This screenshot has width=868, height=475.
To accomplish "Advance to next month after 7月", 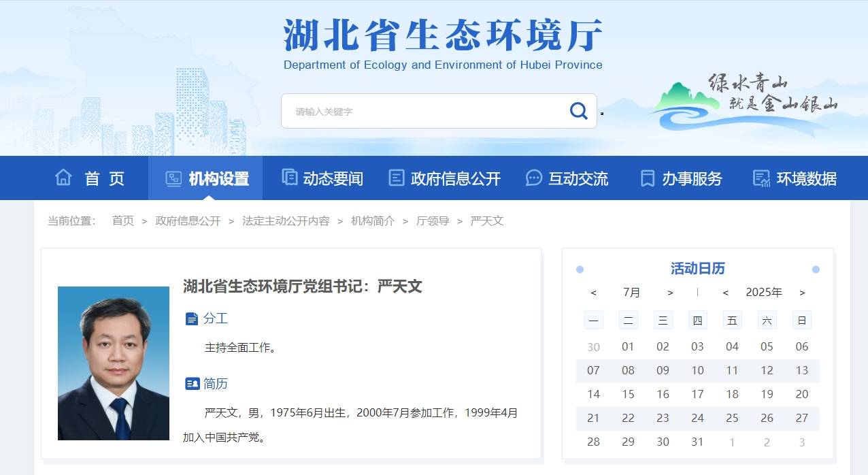I will pyautogui.click(x=670, y=293).
